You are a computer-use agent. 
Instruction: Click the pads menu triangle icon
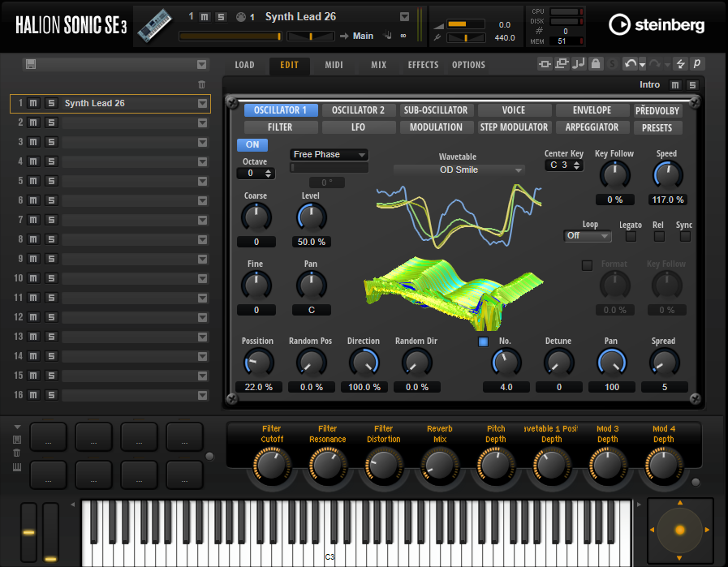(17, 427)
